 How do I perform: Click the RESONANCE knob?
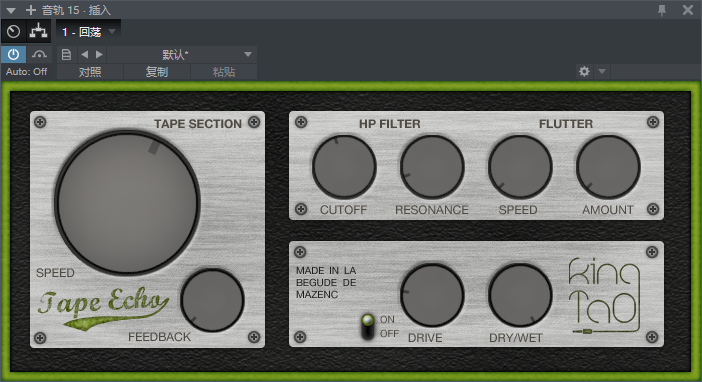click(x=432, y=167)
